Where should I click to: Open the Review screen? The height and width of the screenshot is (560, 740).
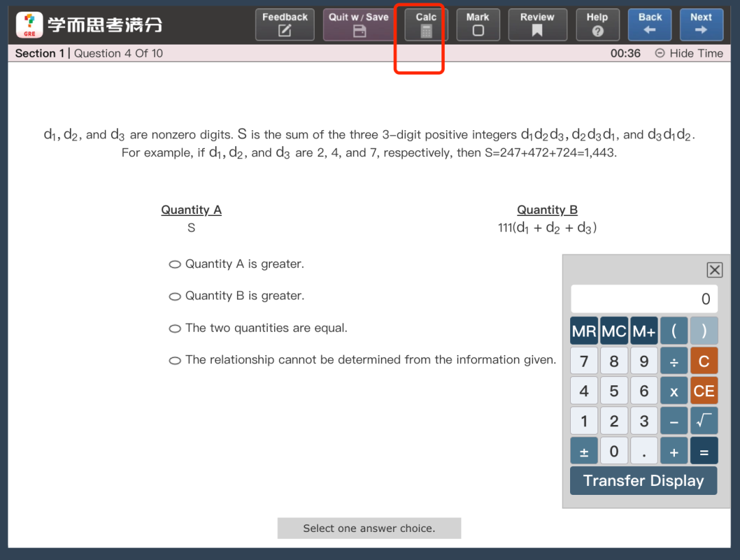click(537, 25)
